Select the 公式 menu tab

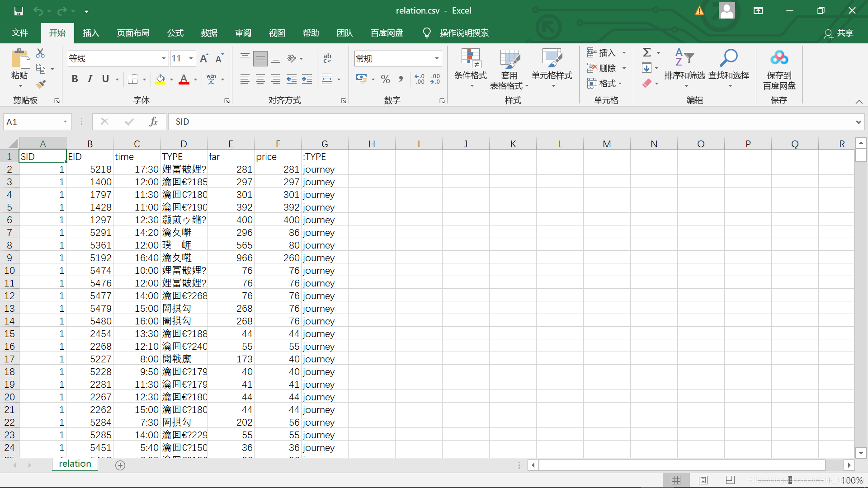pos(175,33)
